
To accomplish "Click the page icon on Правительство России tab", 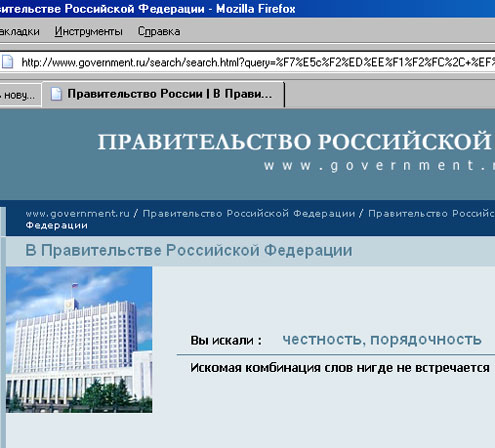I will (x=56, y=94).
